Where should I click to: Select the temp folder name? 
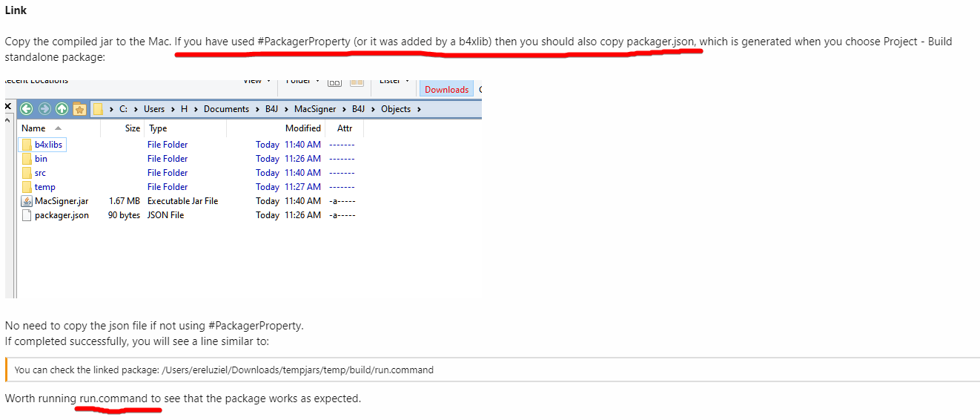click(x=45, y=187)
